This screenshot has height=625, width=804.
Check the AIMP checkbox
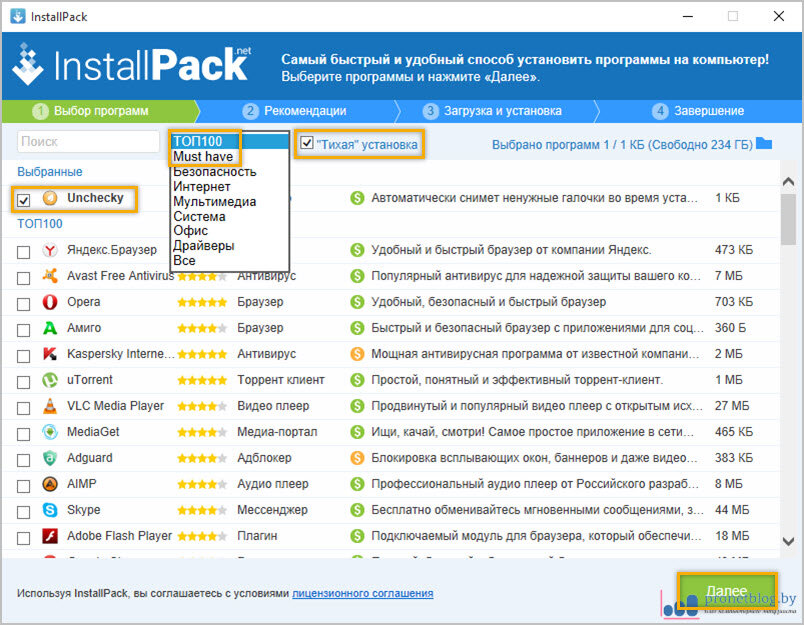[24, 487]
